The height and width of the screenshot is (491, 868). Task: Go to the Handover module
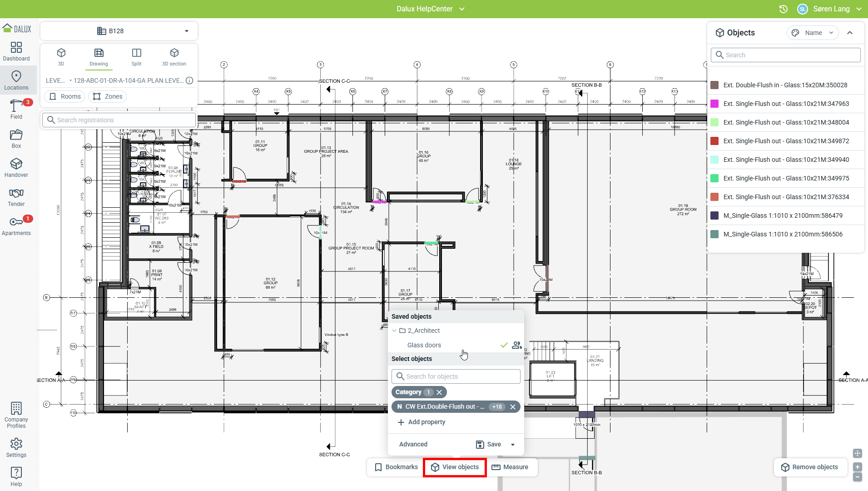16,168
